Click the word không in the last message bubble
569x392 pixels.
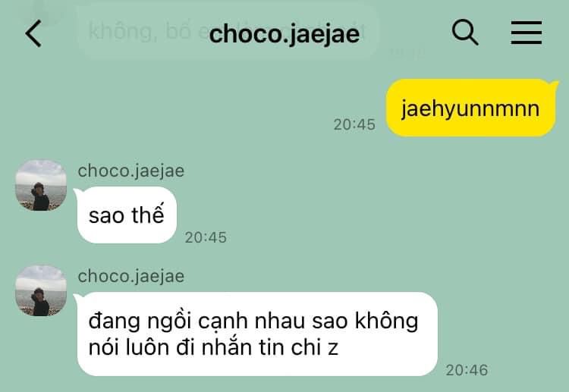click(386, 321)
